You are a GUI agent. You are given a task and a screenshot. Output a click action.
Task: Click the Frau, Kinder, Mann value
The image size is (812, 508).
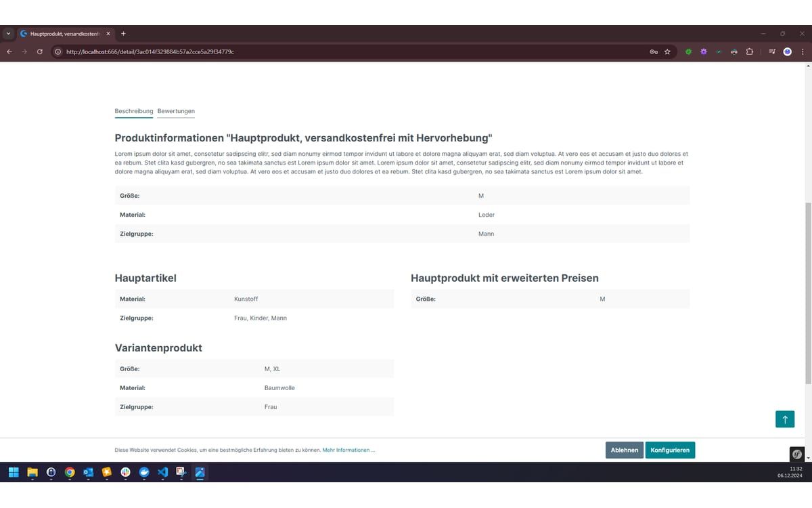pos(261,318)
